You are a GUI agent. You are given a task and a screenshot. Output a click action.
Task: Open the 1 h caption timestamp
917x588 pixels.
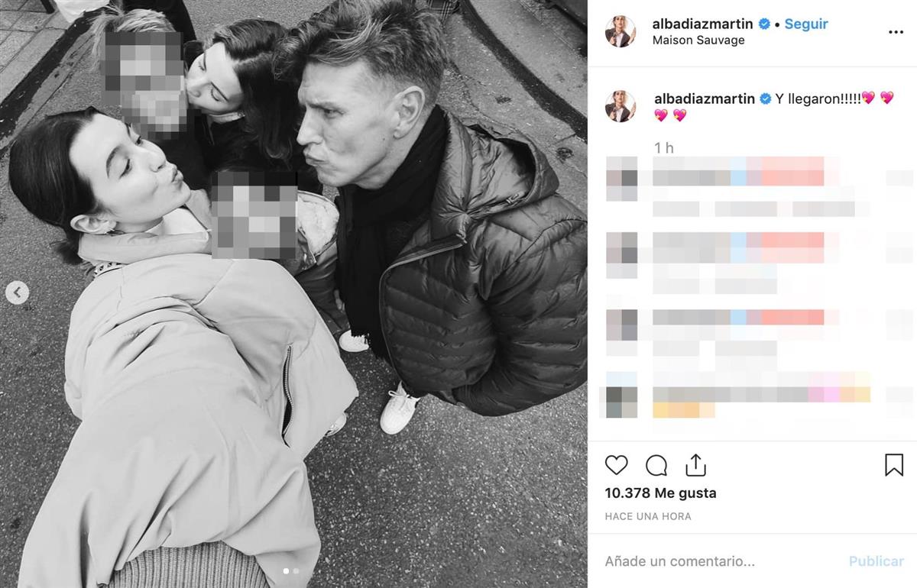coord(664,148)
